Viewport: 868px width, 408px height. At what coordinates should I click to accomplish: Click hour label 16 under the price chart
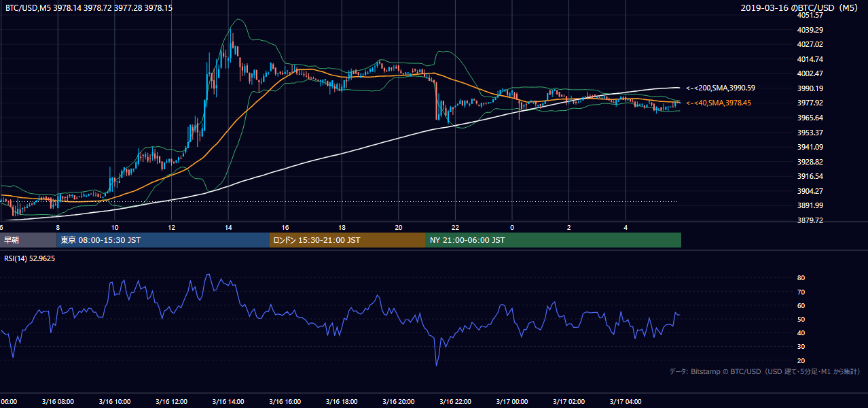(x=285, y=227)
